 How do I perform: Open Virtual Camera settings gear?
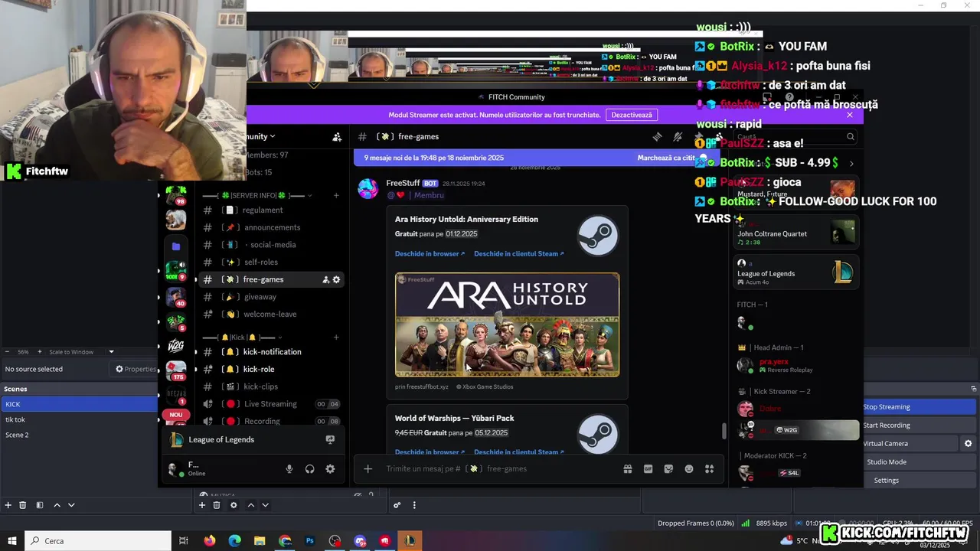pos(968,444)
